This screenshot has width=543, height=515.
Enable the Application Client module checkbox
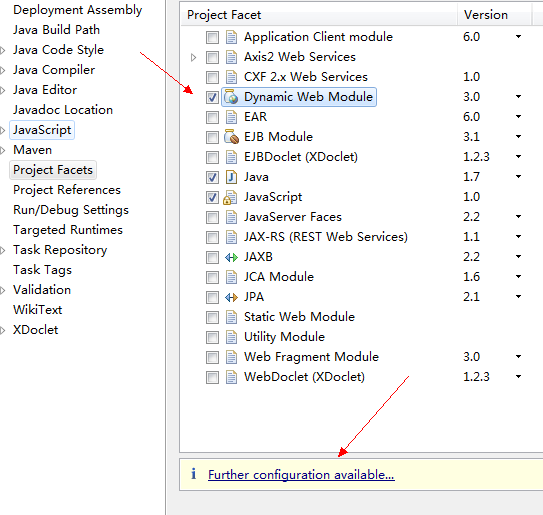(x=212, y=37)
